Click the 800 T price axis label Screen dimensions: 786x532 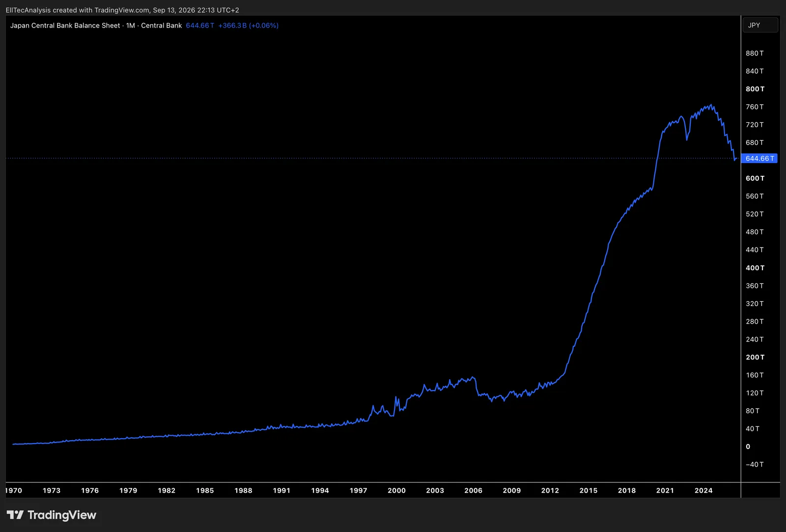point(755,89)
